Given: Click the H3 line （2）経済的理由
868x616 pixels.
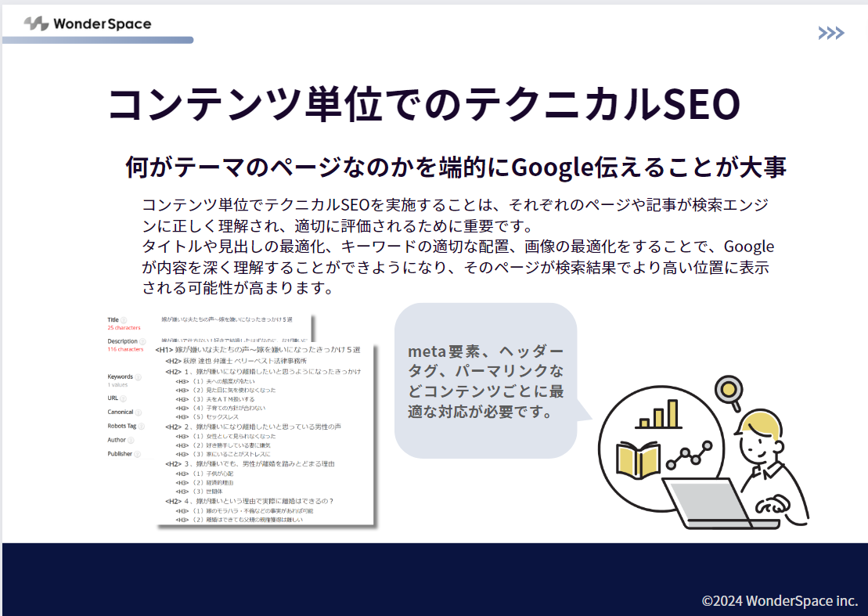Looking at the screenshot, I should point(205,483).
